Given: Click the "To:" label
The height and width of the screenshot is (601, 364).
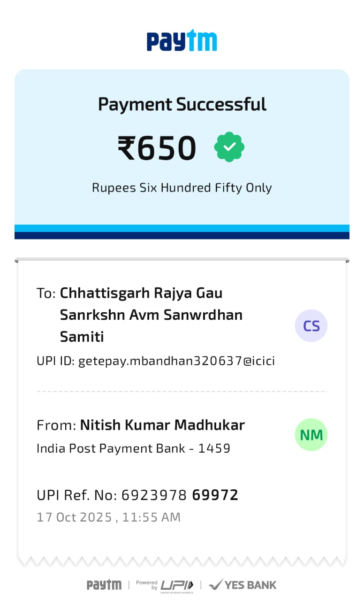Looking at the screenshot, I should [46, 293].
